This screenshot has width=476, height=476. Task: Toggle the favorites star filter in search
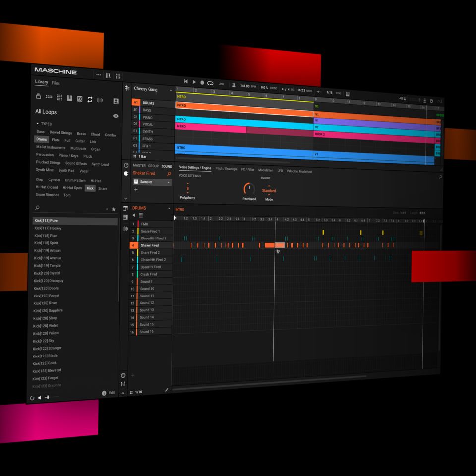click(113, 209)
